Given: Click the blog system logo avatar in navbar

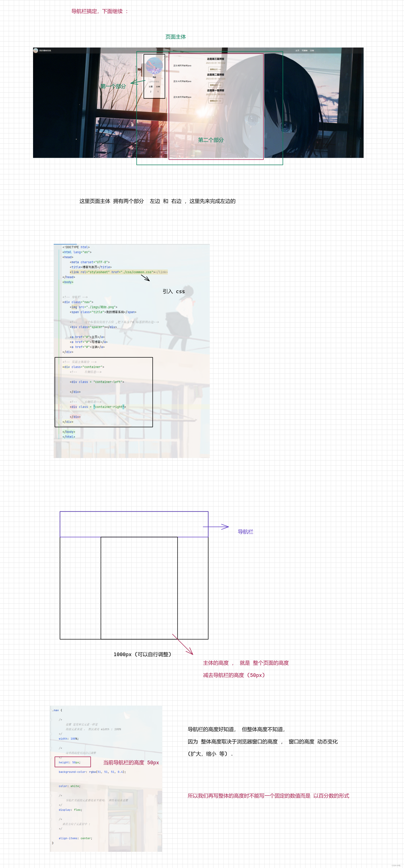Looking at the screenshot, I should pyautogui.click(x=36, y=51).
